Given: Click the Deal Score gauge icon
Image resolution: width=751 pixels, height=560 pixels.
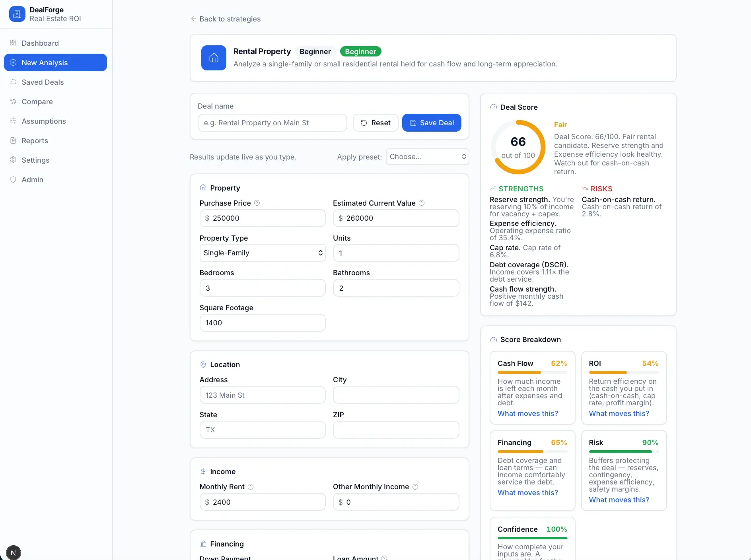Looking at the screenshot, I should coord(494,107).
